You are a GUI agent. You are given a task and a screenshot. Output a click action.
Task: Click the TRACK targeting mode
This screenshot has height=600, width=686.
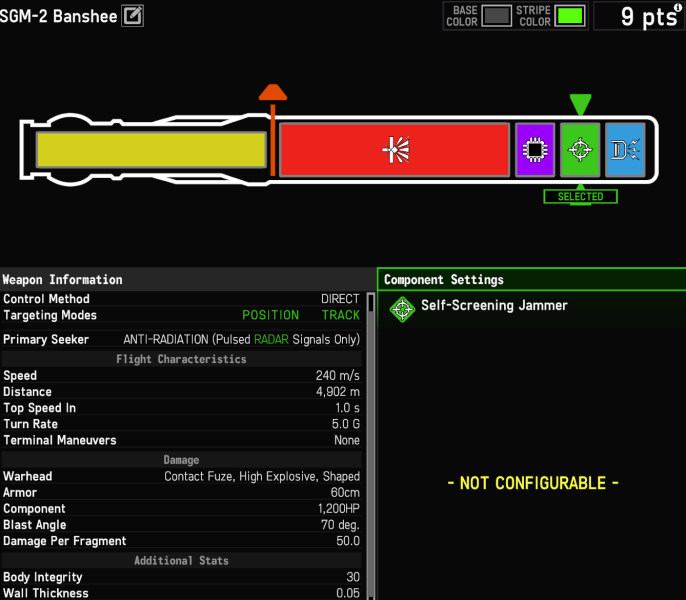tap(341, 315)
